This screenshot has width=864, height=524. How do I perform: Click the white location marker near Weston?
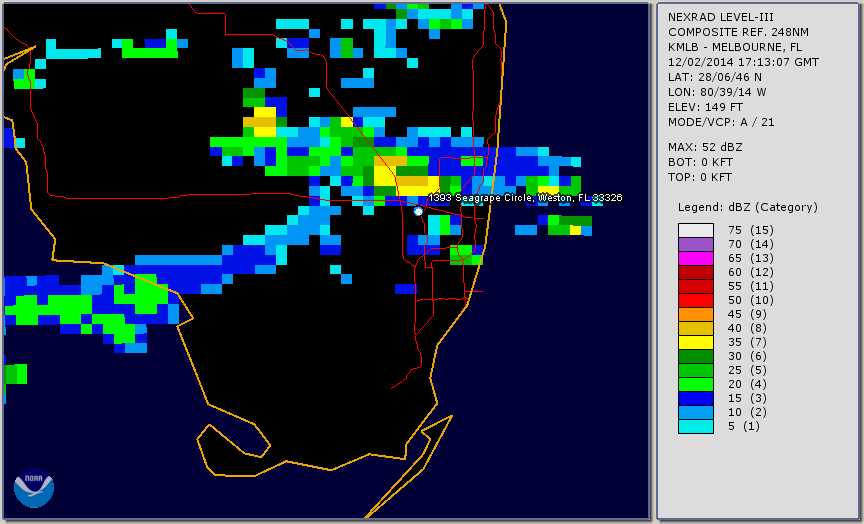click(x=418, y=212)
